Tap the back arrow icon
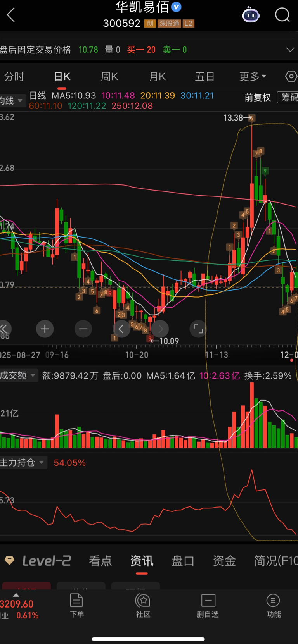The image size is (298, 644). point(11,15)
